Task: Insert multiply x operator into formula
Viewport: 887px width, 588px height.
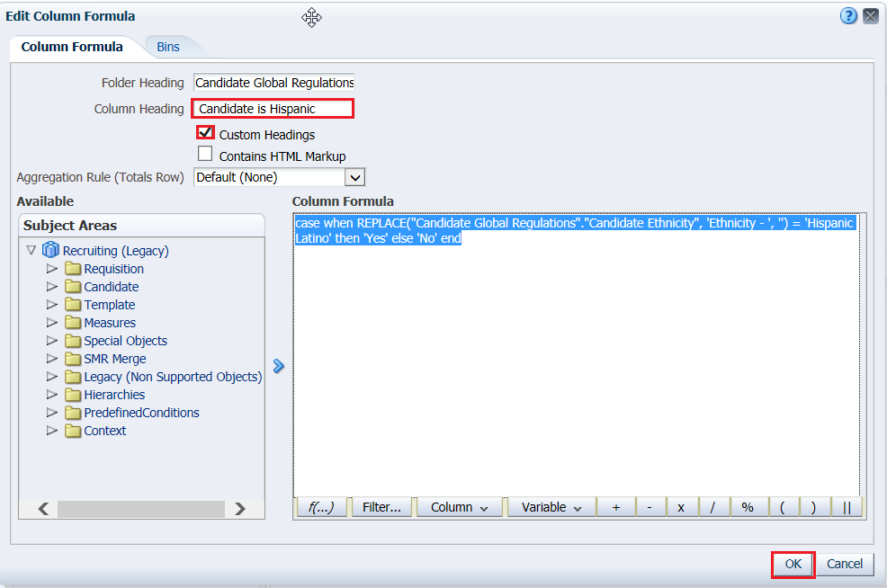Action: (x=681, y=507)
